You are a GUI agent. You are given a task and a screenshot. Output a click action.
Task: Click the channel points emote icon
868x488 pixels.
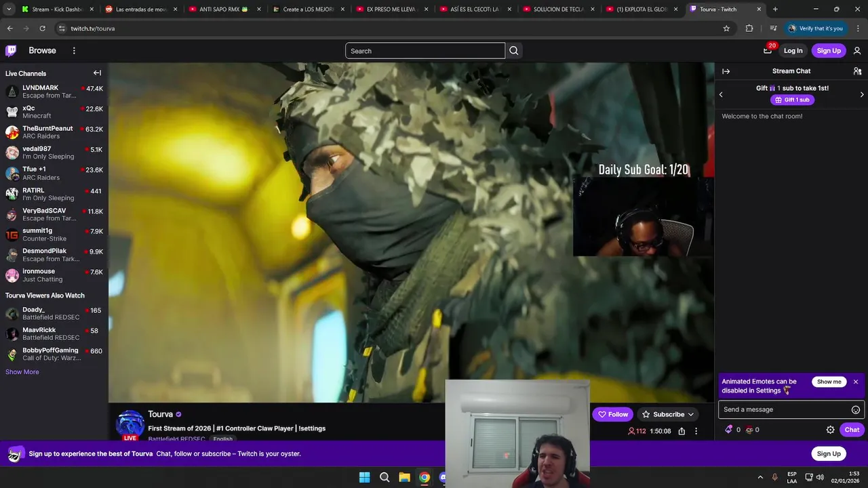(749, 430)
